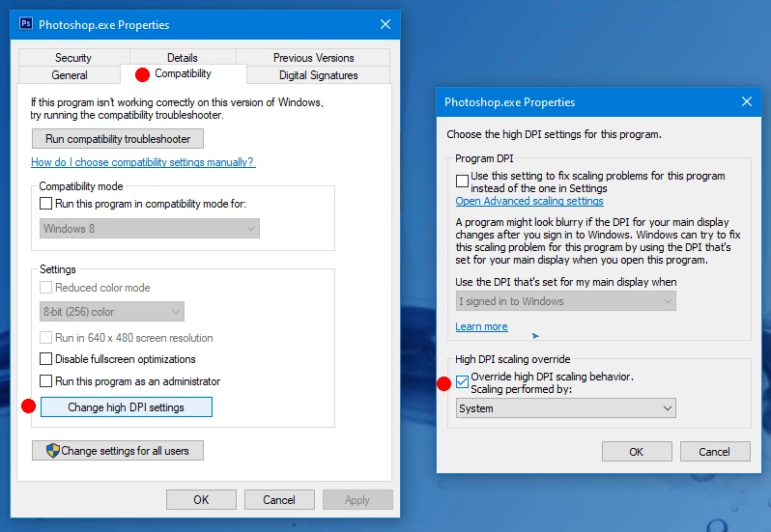
Task: Click OK in the high DPI dialog
Action: click(637, 452)
